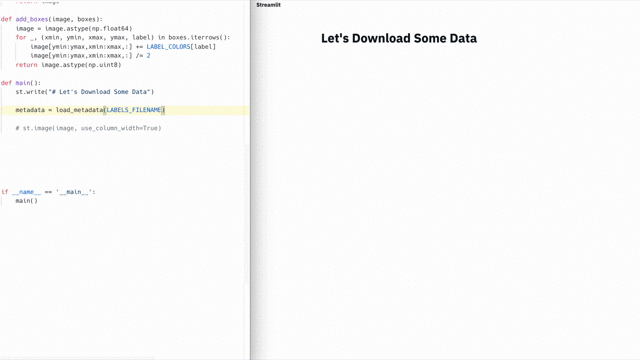Click the Streamlit window title

coord(268,5)
